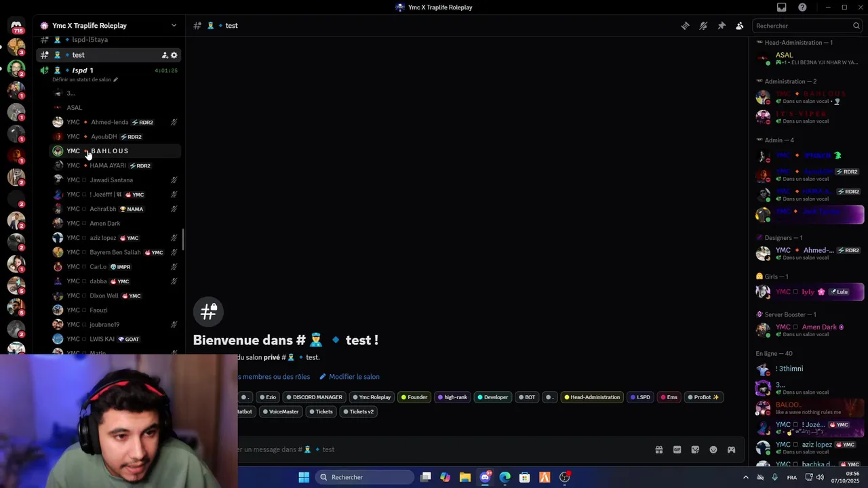The image size is (868, 488).
Task: Click the magnifier icon in Discord search
Action: tap(856, 26)
